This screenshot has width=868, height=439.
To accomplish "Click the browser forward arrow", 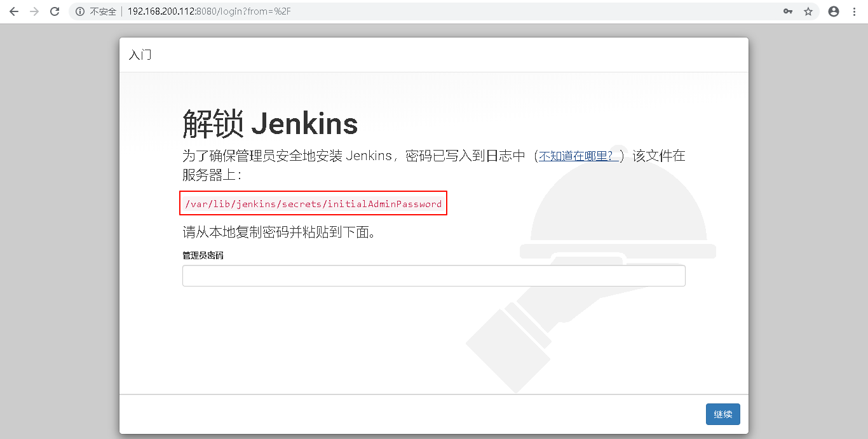I will click(34, 11).
